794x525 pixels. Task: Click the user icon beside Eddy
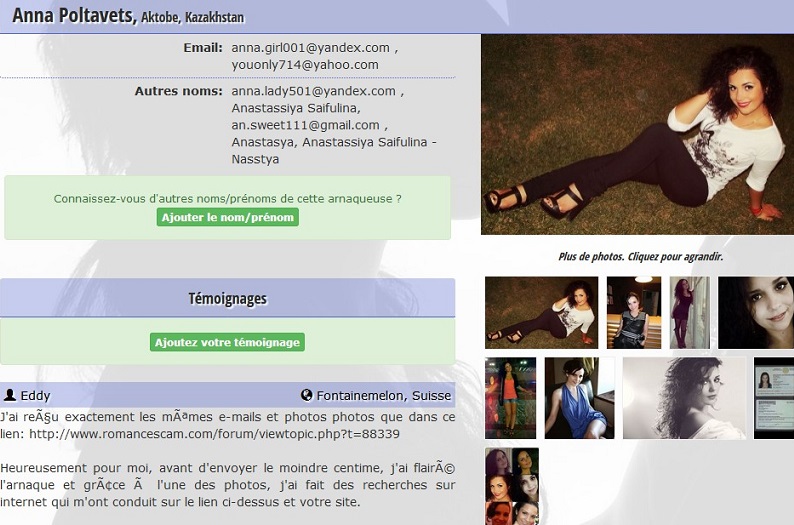10,395
